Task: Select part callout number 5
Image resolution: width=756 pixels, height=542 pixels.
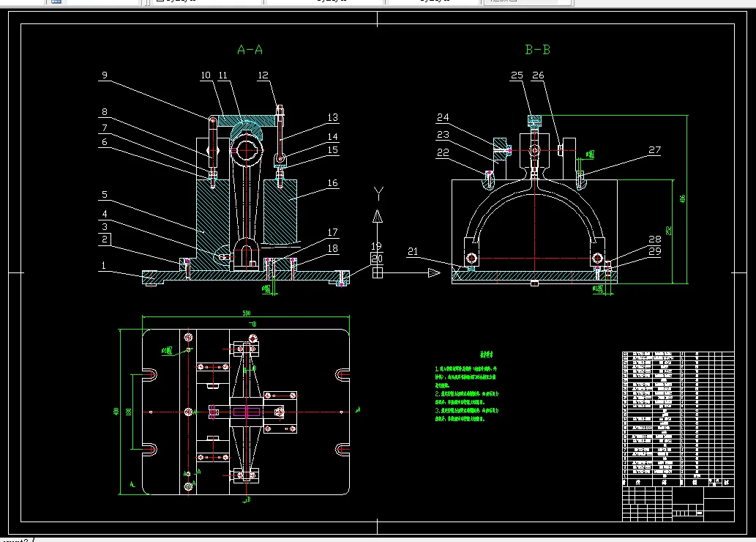Action: pos(105,195)
